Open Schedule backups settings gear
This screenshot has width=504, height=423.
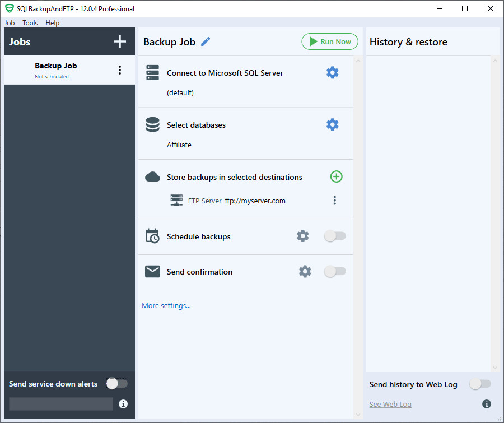[302, 236]
